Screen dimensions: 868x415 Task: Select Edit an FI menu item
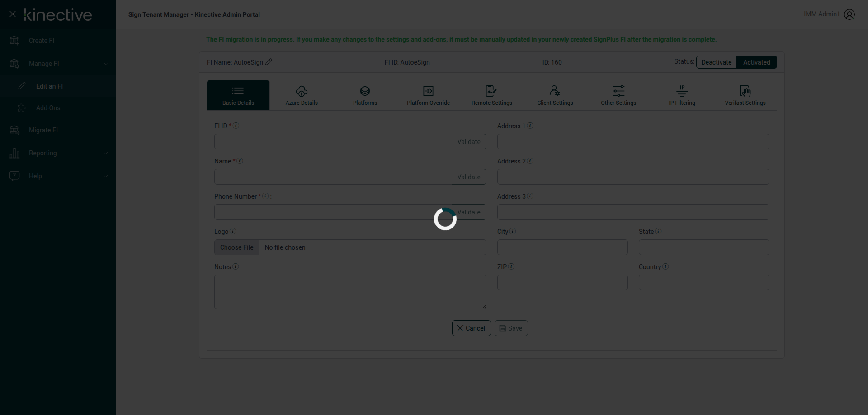[58, 86]
